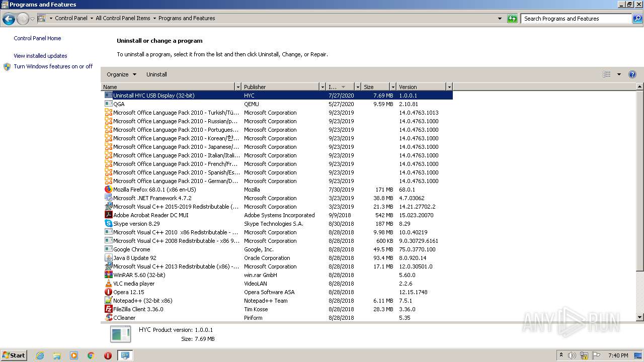Open Internet Explorer from the taskbar
The height and width of the screenshot is (362, 644).
point(40,355)
